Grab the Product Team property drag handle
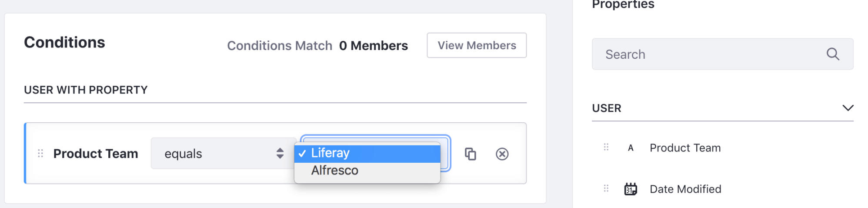The image size is (868, 208). (606, 147)
